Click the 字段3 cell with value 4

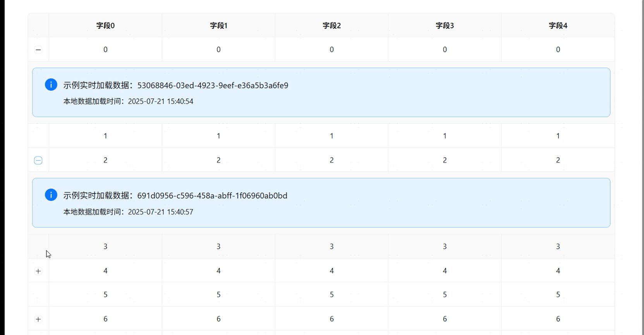(445, 271)
